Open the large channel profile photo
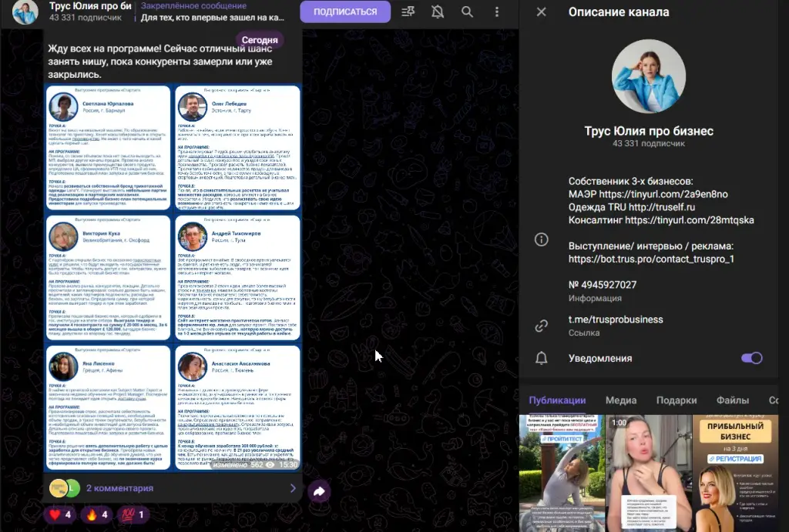Image resolution: width=789 pixels, height=532 pixels. click(649, 76)
